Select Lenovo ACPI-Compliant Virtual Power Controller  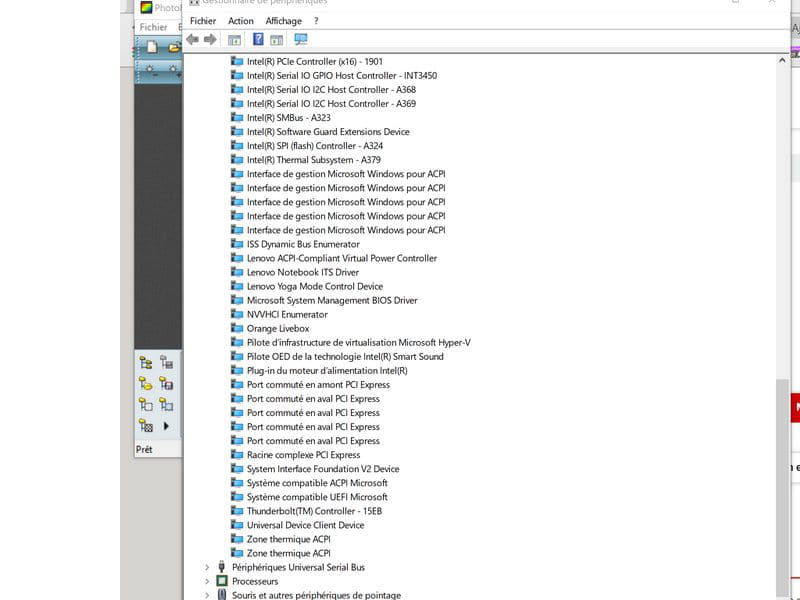click(x=341, y=258)
